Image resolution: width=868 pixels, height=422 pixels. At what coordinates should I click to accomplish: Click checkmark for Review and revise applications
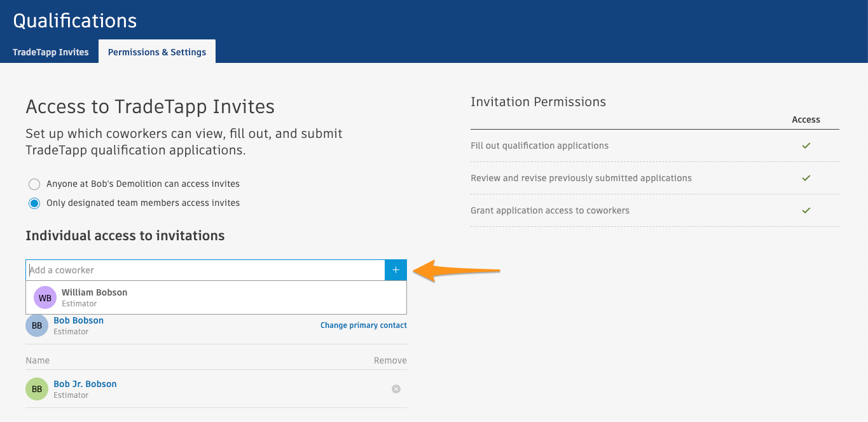click(806, 178)
